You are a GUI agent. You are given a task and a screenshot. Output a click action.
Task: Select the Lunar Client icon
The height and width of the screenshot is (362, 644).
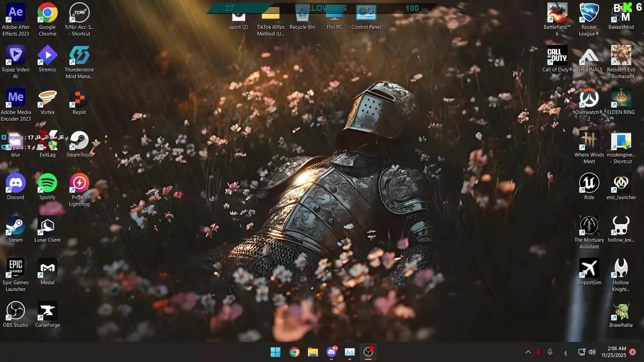(47, 230)
